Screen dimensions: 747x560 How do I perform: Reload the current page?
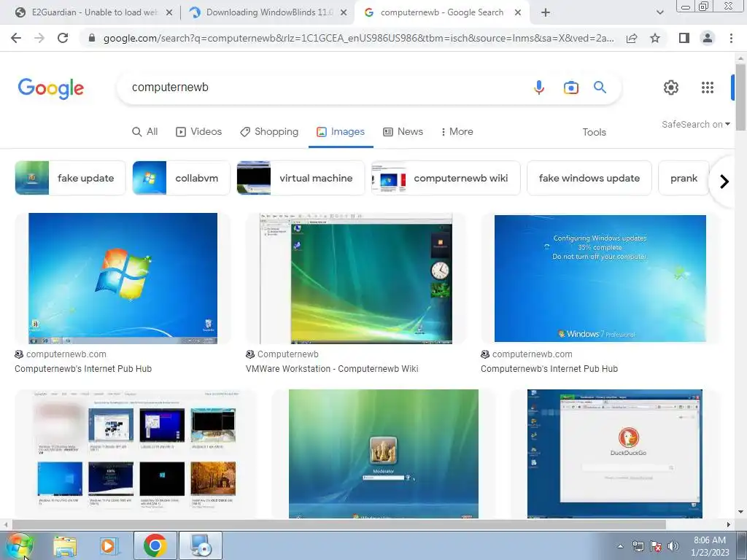pos(63,38)
